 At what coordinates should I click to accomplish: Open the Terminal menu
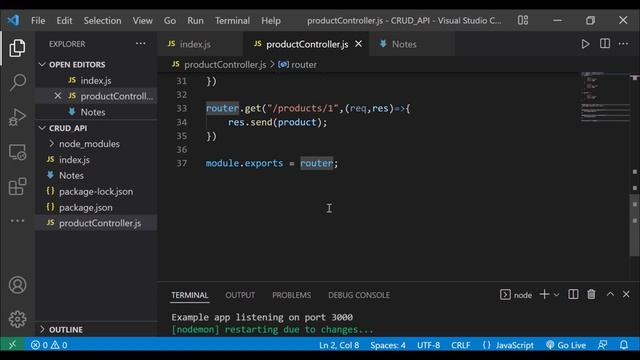click(232, 20)
